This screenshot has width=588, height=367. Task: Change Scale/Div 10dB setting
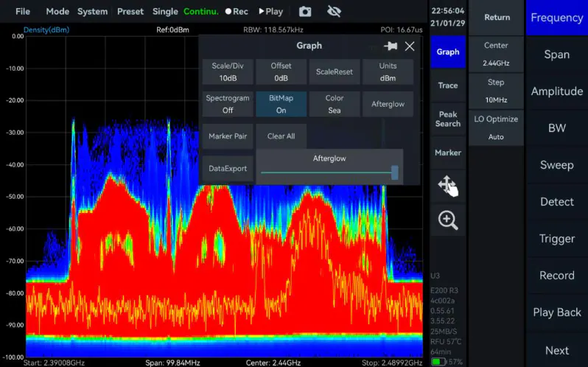coord(228,71)
